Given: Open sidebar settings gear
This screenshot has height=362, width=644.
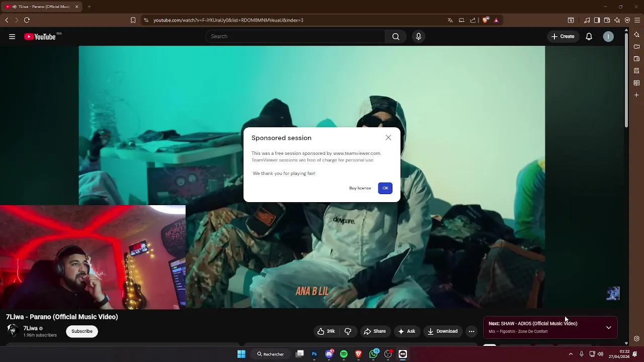Looking at the screenshot, I should click(x=636, y=339).
